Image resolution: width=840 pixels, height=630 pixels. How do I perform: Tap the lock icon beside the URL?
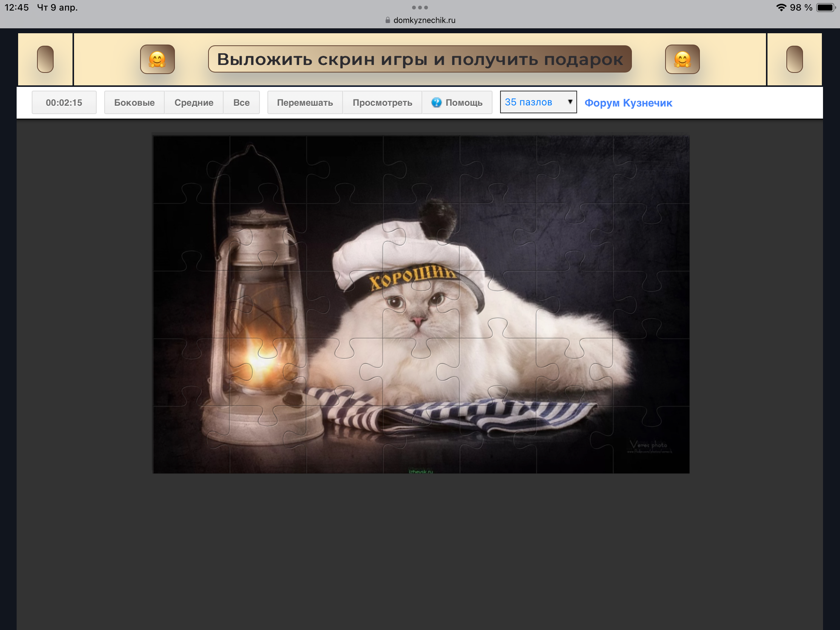click(x=388, y=20)
